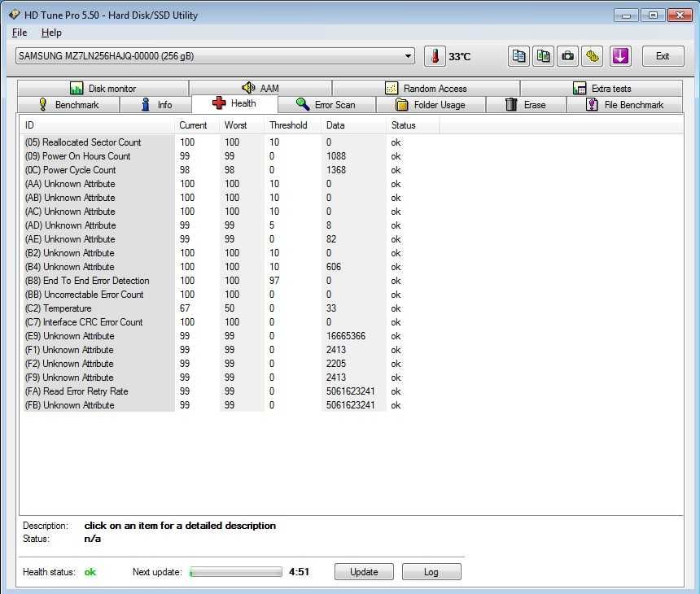Click the HD Tune Pro title bar icon
This screenshot has height=594, width=700.
[x=15, y=15]
